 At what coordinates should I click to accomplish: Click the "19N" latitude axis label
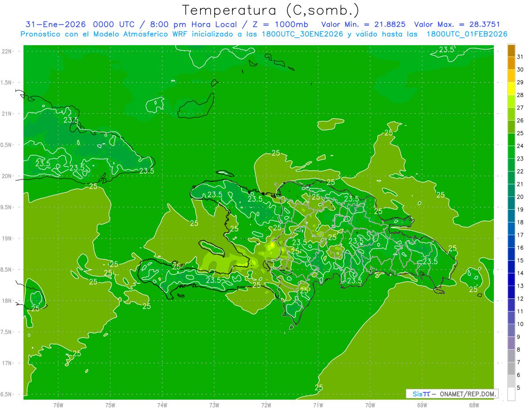(7, 239)
